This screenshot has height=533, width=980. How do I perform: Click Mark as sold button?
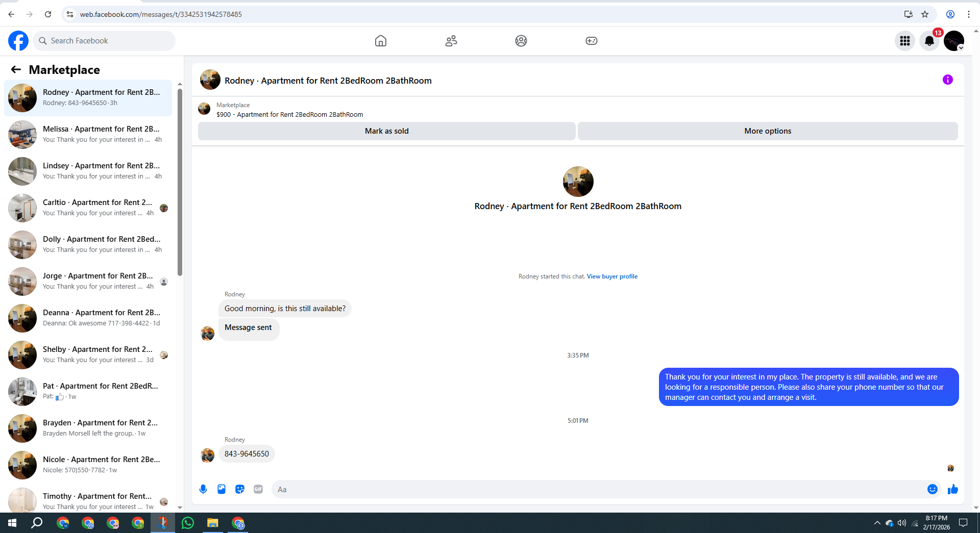tap(387, 131)
